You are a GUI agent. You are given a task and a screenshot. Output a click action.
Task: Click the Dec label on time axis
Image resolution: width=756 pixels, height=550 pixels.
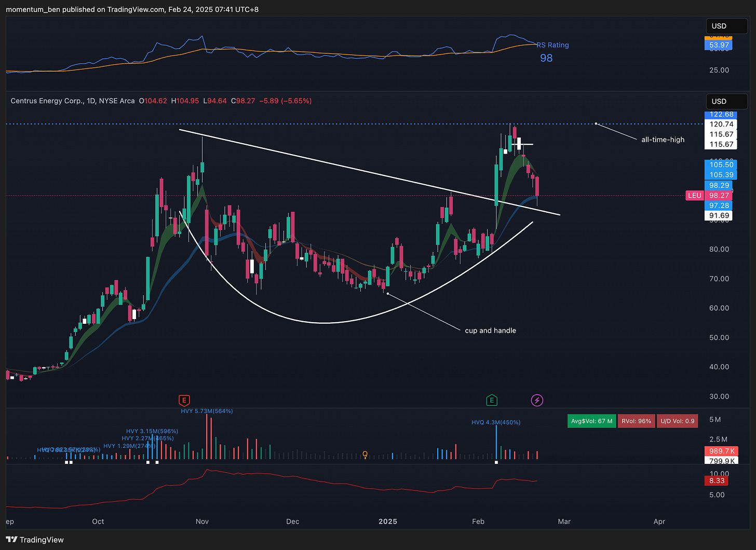(x=293, y=521)
